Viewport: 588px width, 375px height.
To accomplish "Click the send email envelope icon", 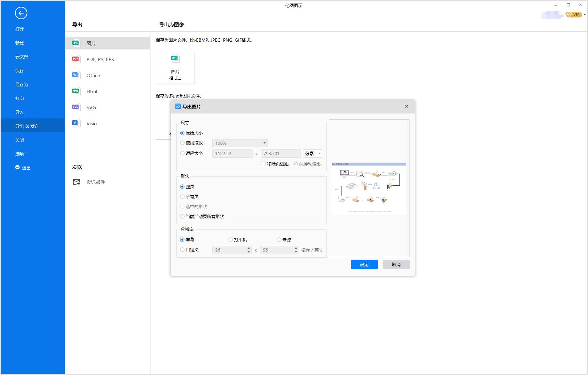I will click(x=76, y=182).
